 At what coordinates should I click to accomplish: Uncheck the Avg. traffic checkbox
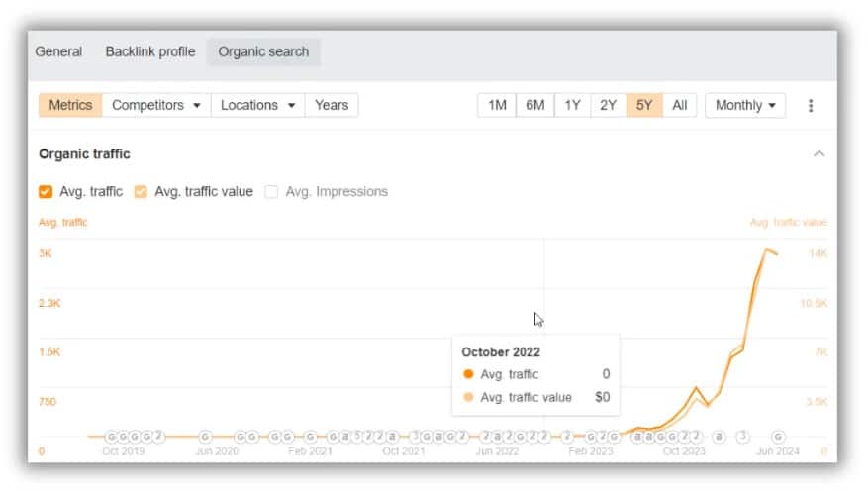pos(46,191)
